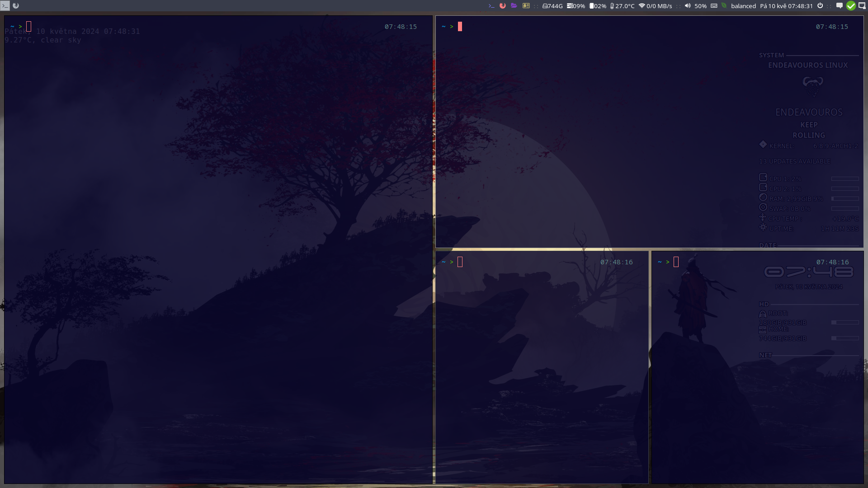Open notifications via the chat bubble tray icon
The width and height of the screenshot is (868, 488).
[x=839, y=5]
